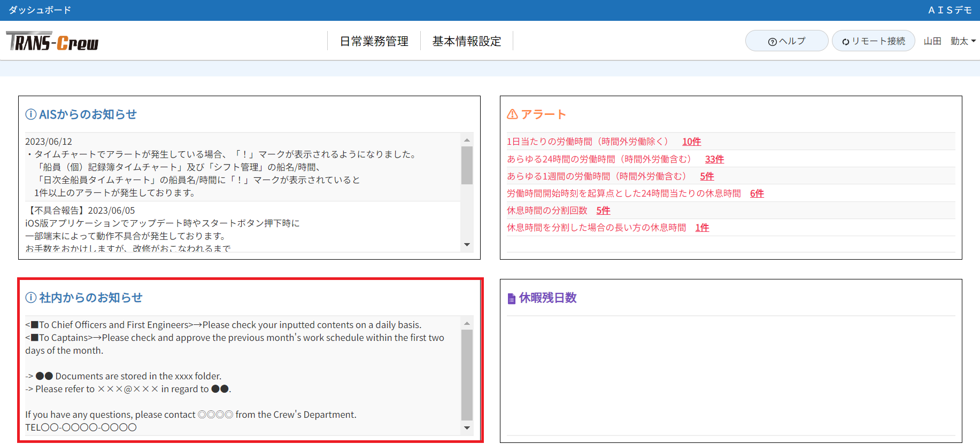The height and width of the screenshot is (444, 980).
Task: Open 33件 link for 24時間の労働時間
Action: point(714,159)
